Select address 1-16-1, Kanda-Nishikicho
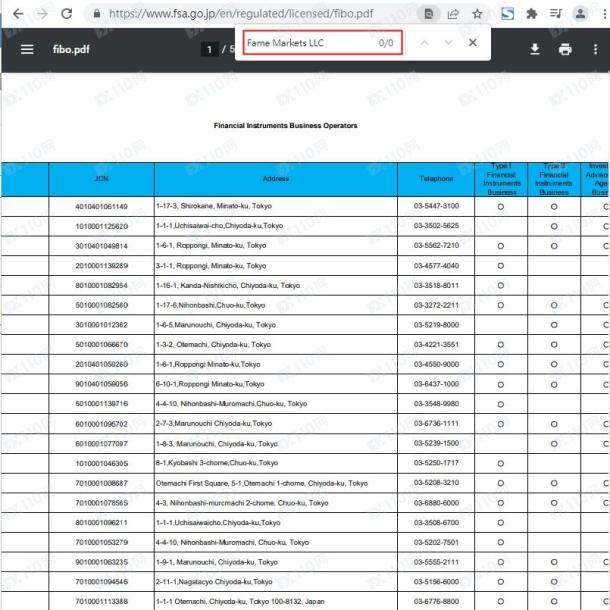Viewport: 610px width, 610px height. (x=228, y=286)
